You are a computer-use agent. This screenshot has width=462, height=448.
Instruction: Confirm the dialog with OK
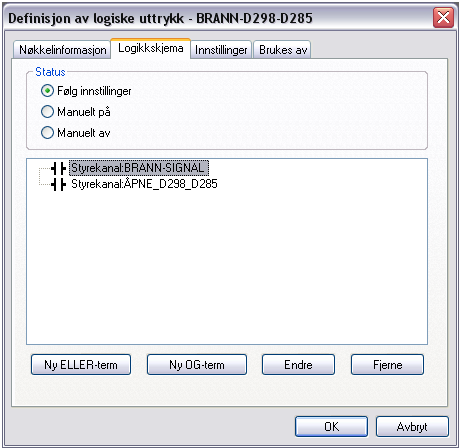click(x=331, y=426)
